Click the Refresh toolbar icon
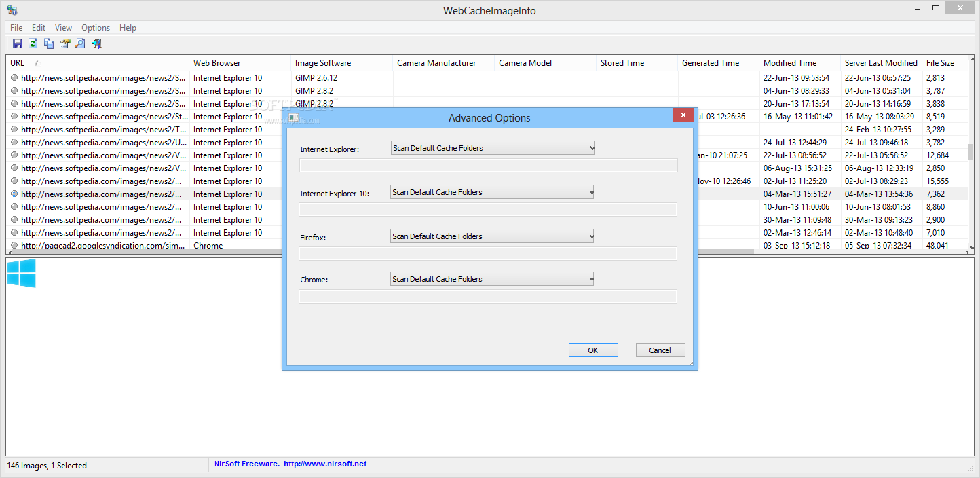980x478 pixels. 33,44
